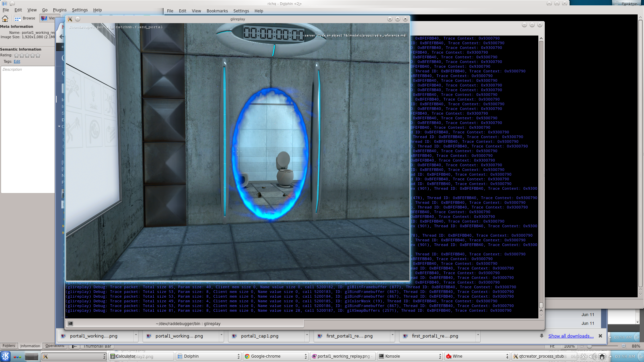Close the downloads bar
This screenshot has height=362, width=644.
point(600,336)
